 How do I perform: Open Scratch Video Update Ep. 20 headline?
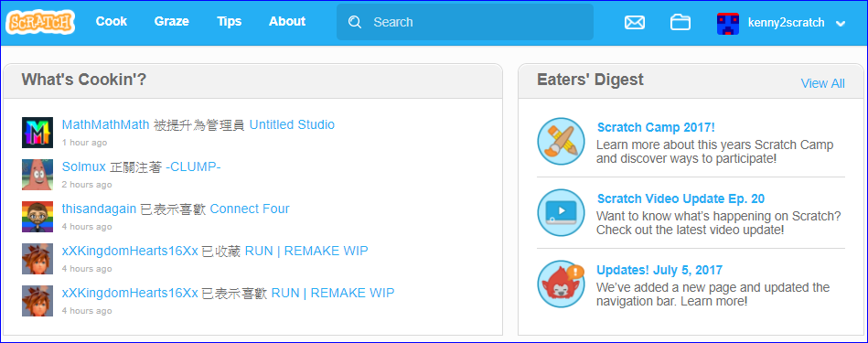(680, 198)
